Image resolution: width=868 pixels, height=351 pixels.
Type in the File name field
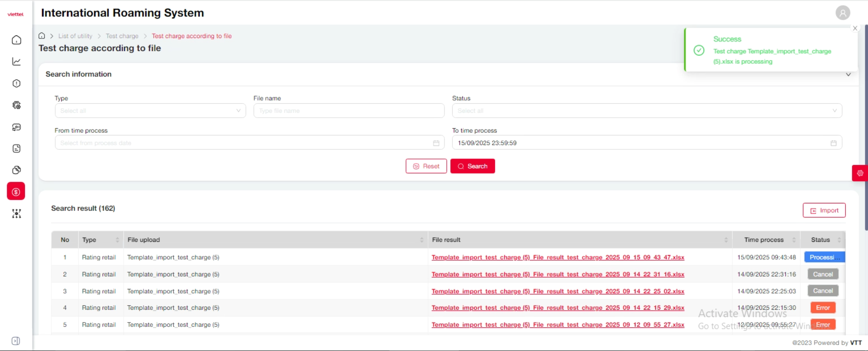pyautogui.click(x=348, y=111)
